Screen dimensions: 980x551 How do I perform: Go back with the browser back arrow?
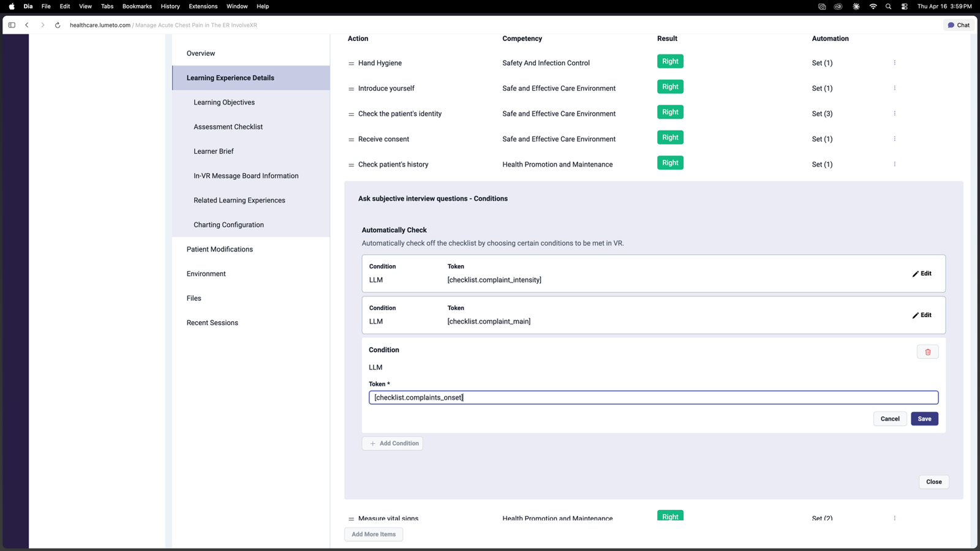tap(27, 25)
